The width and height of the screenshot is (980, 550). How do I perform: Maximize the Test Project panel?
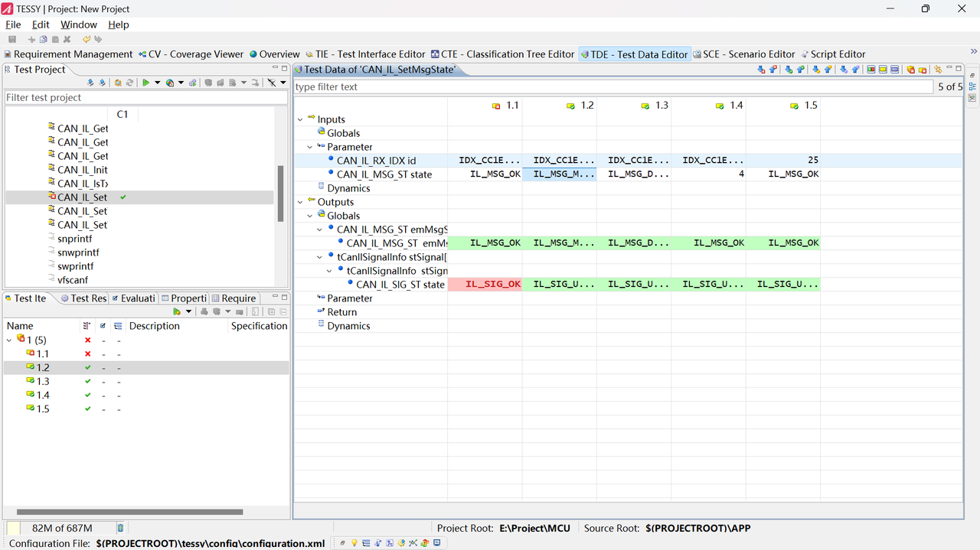[x=283, y=69]
